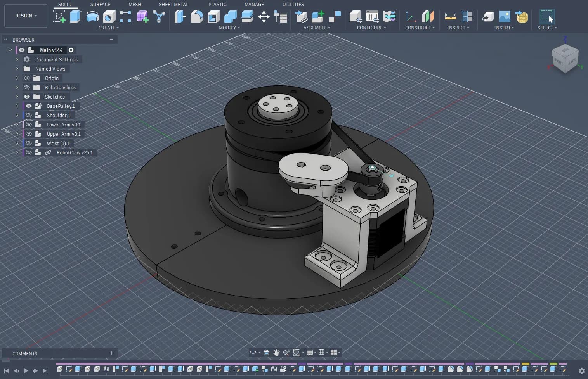Viewport: 588px width, 379px height.
Task: Open the DESIGN workspace dropdown
Action: [26, 16]
